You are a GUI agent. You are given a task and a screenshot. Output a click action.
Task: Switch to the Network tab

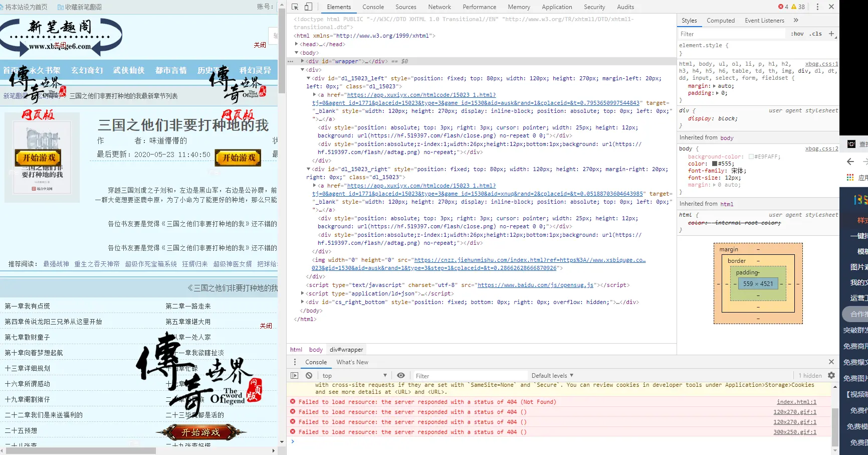point(440,7)
